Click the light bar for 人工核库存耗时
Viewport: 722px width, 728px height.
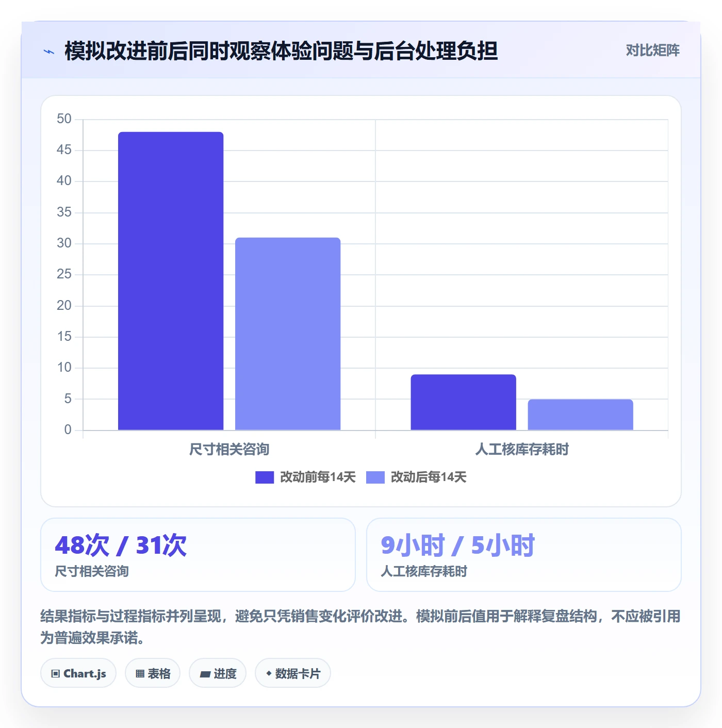coord(580,415)
